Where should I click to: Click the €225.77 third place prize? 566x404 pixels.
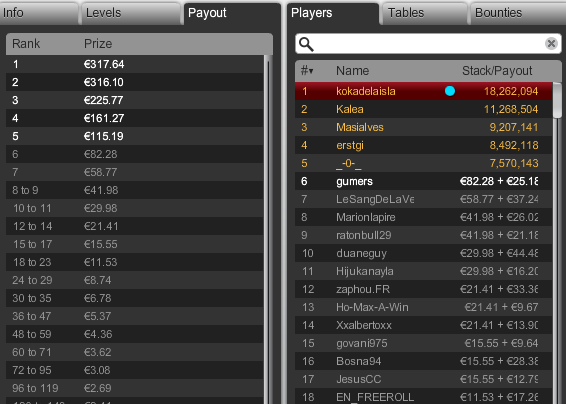(x=104, y=100)
